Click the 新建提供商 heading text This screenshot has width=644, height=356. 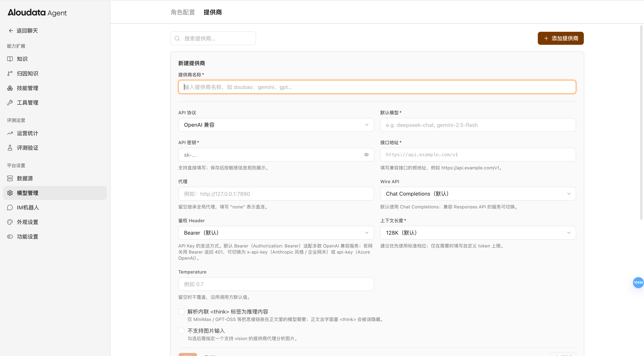pyautogui.click(x=191, y=63)
